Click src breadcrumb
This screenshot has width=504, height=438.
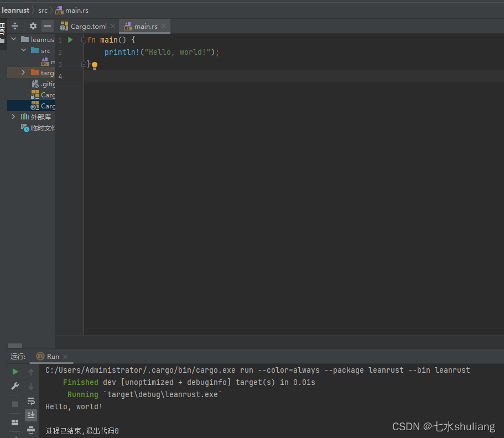43,11
